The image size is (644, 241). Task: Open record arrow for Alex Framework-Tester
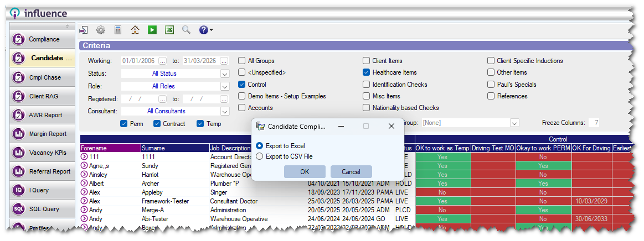[x=84, y=201]
